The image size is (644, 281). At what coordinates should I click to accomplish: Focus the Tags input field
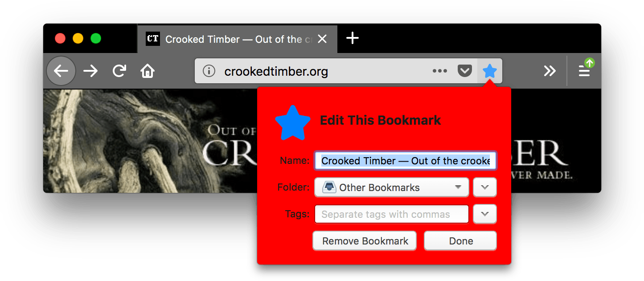tap(392, 214)
